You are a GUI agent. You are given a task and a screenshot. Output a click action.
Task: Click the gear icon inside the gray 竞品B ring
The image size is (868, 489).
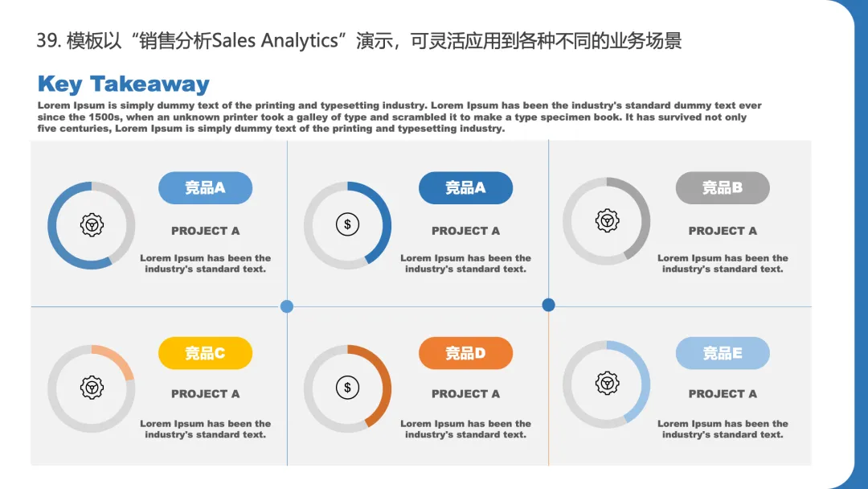click(x=608, y=220)
